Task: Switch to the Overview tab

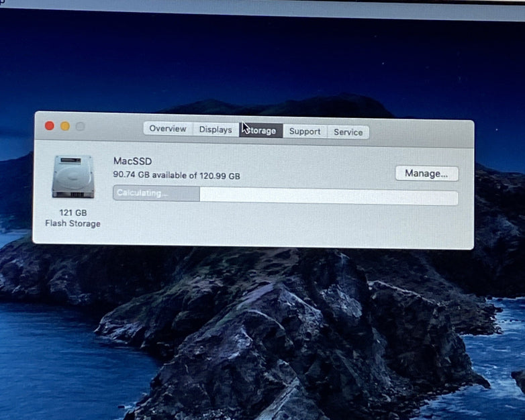Action: coord(168,129)
